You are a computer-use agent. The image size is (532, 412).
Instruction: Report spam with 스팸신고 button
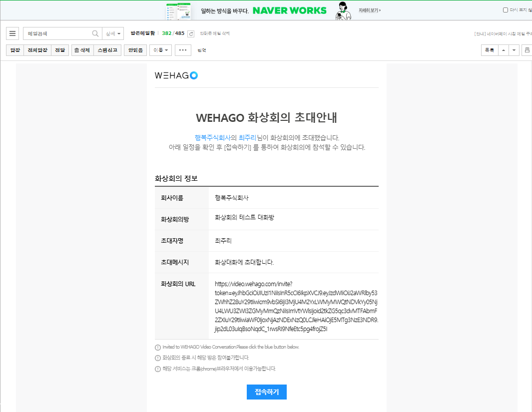click(107, 50)
